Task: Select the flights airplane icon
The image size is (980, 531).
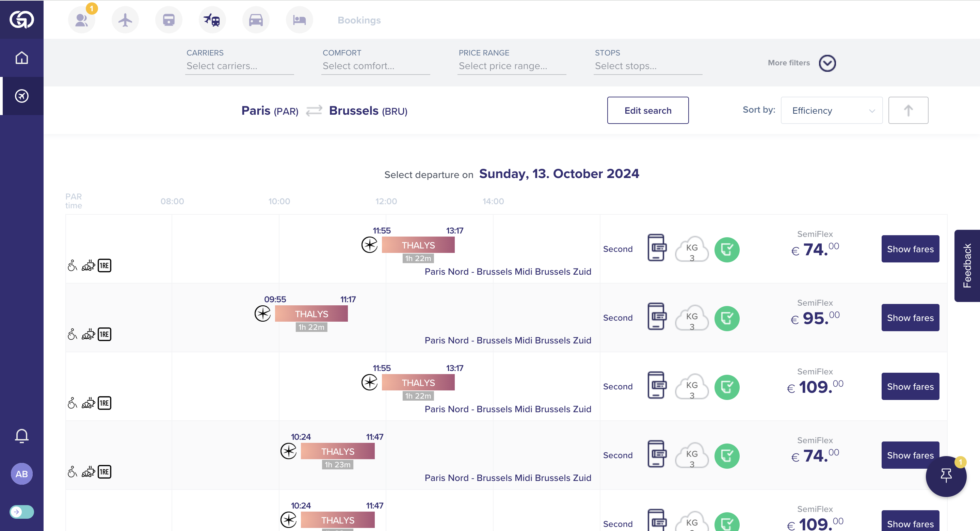Action: [125, 20]
